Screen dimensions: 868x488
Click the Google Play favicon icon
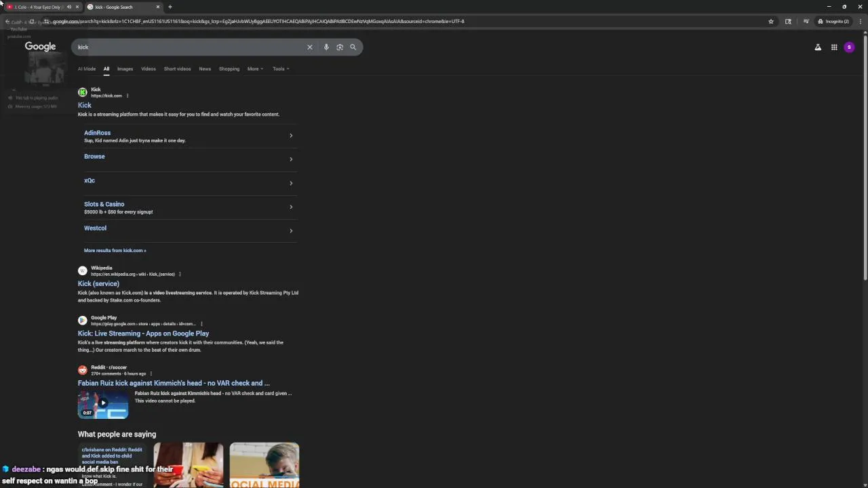(83, 321)
